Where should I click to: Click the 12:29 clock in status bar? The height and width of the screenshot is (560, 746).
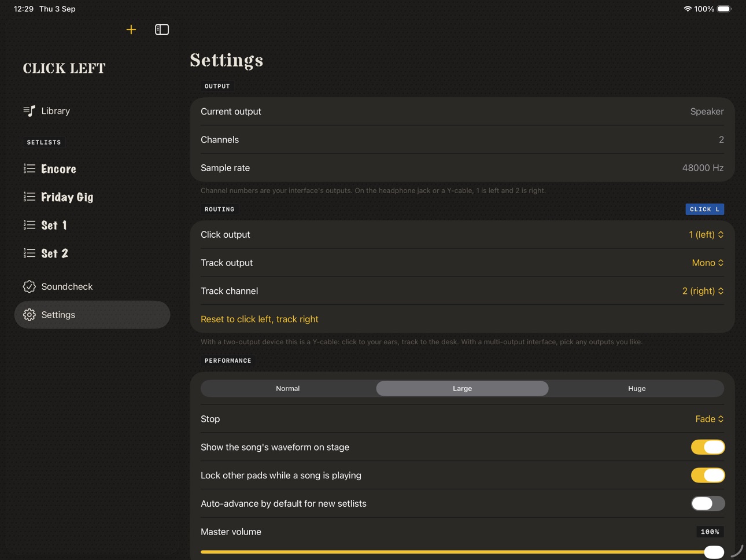[x=24, y=9]
